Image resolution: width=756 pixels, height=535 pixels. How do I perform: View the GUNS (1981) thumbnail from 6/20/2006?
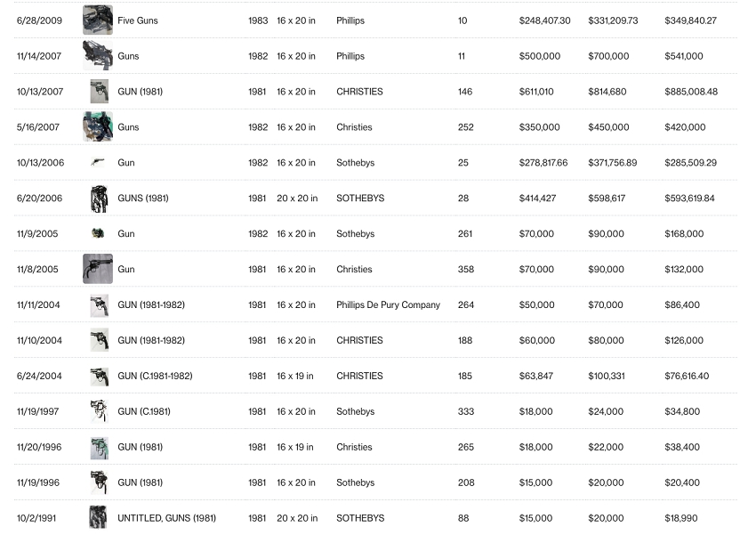[100, 199]
